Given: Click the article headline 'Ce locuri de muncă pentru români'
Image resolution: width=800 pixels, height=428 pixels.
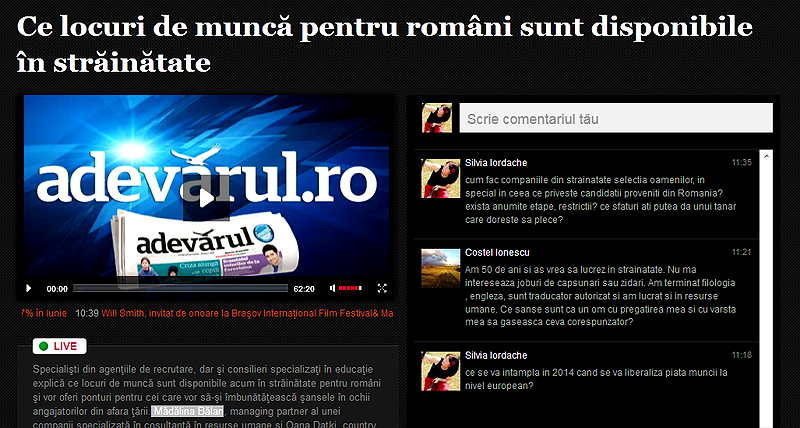Looking at the screenshot, I should click(385, 44).
